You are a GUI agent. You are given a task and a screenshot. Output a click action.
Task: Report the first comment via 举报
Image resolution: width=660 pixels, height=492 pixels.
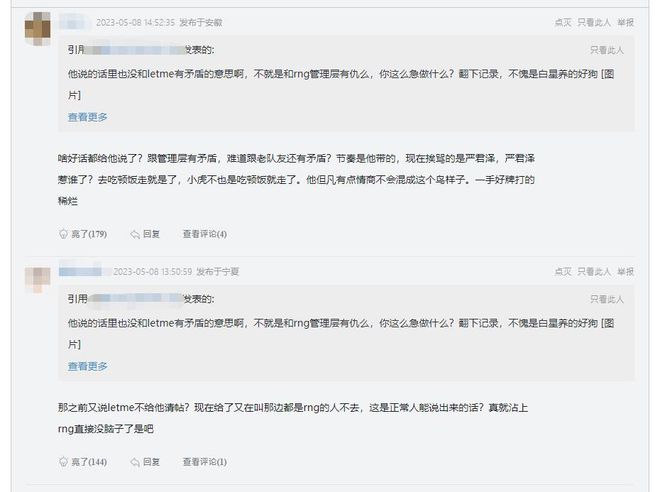pos(625,22)
